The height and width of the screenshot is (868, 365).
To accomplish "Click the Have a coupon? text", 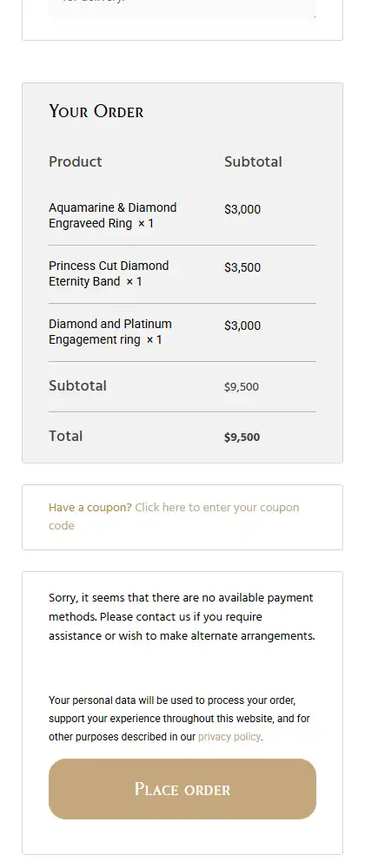I will (x=90, y=508).
